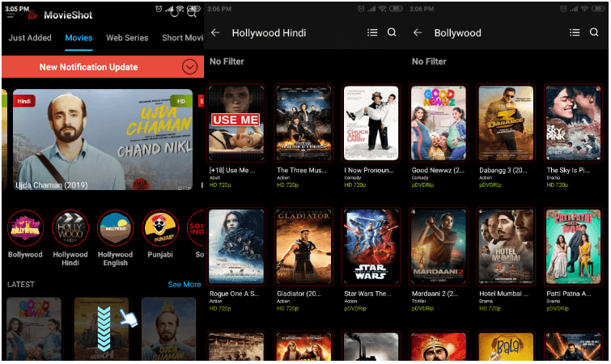Screen dimensions: 611x364
Task: Open the Rogue One poster
Action: click(236, 247)
